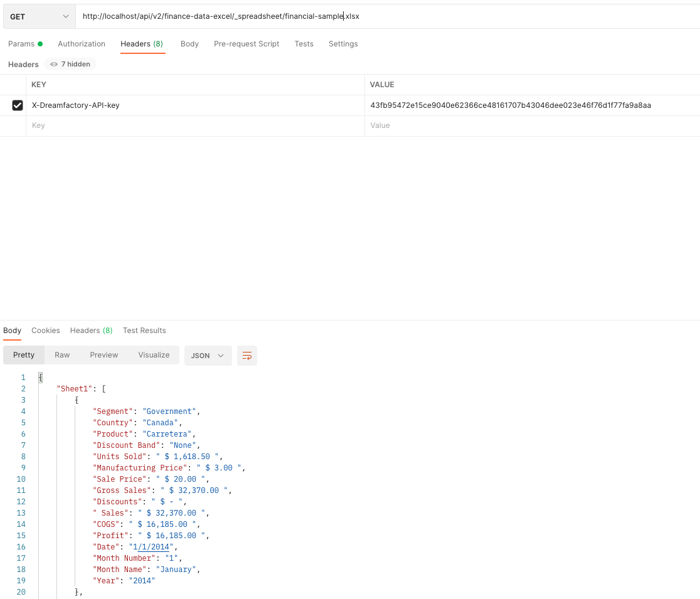
Task: Open the Pre-request Script tab
Action: click(246, 43)
